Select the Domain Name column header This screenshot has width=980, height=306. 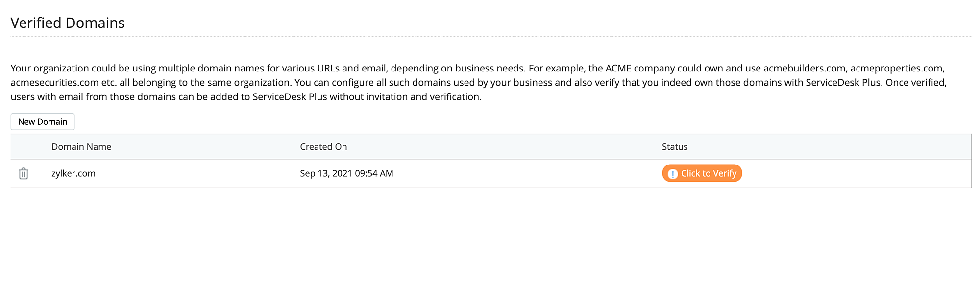click(x=81, y=147)
